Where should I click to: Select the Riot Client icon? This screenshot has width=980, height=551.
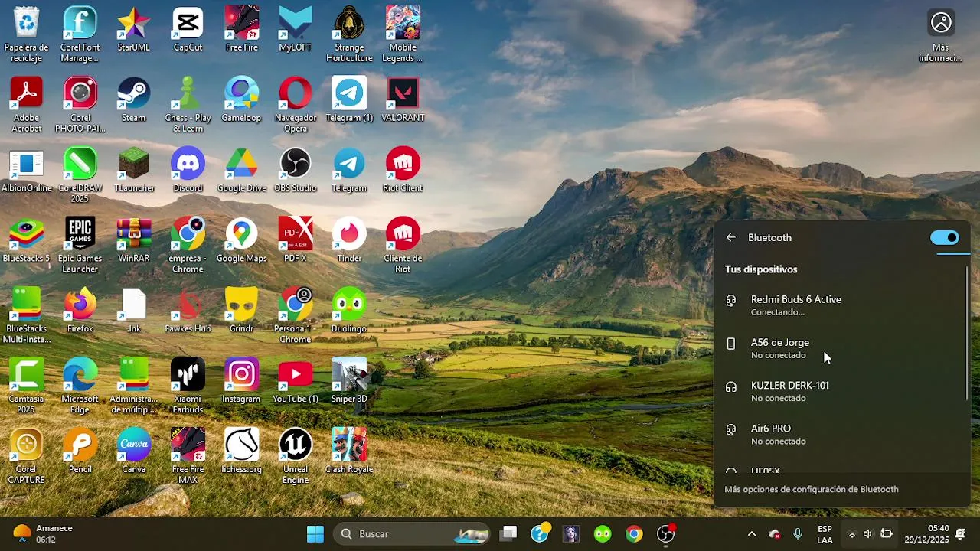click(x=403, y=171)
